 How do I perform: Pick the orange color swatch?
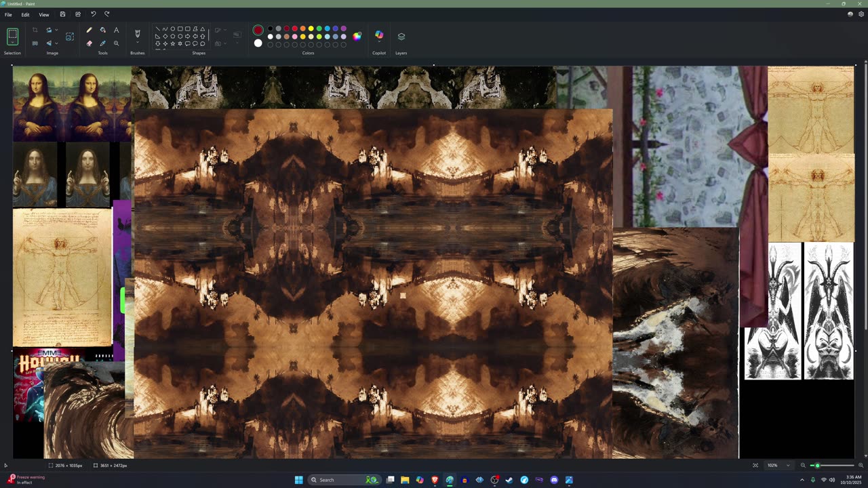pyautogui.click(x=302, y=28)
